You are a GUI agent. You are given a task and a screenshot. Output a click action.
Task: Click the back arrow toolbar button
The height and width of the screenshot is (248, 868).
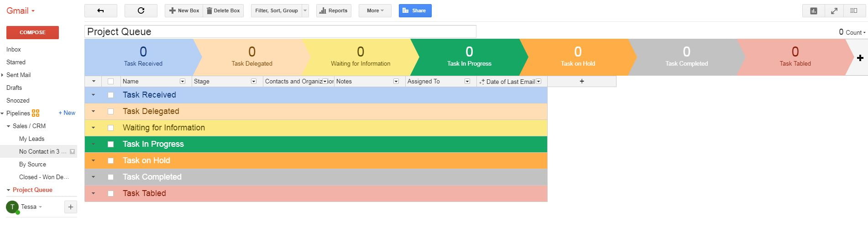[101, 10]
